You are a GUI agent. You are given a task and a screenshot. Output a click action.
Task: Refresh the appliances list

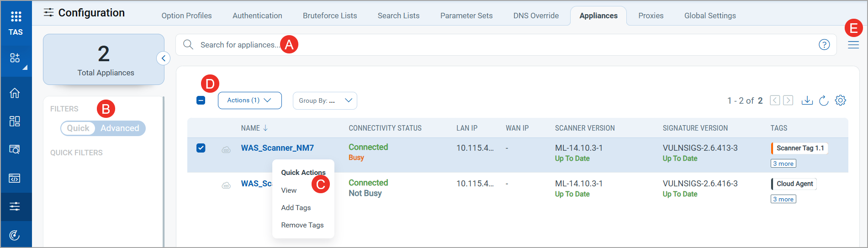point(824,100)
